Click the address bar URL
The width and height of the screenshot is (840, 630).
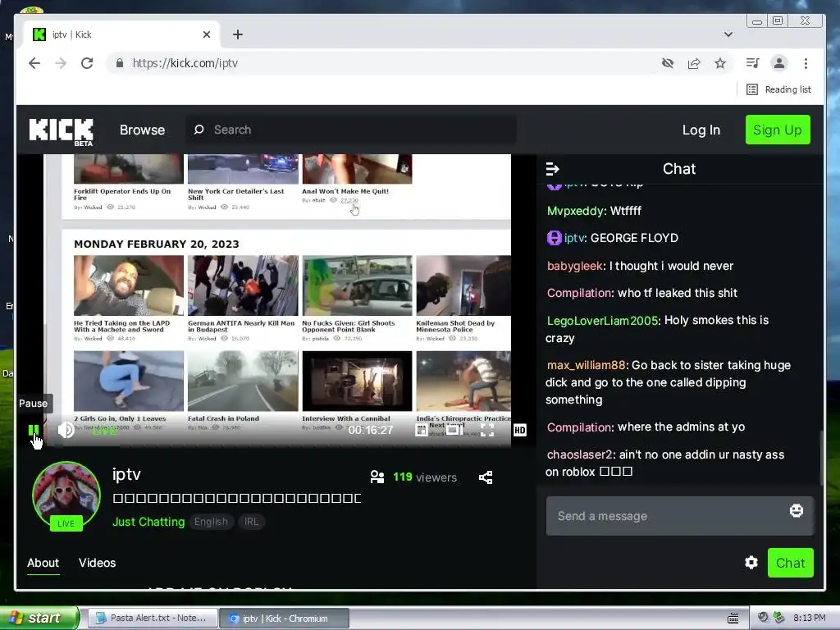point(185,63)
